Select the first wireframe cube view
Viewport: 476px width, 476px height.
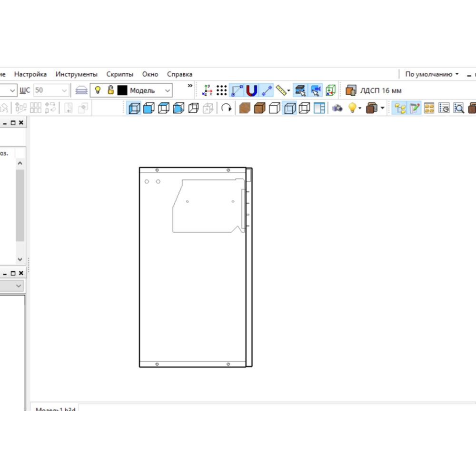pyautogui.click(x=134, y=109)
